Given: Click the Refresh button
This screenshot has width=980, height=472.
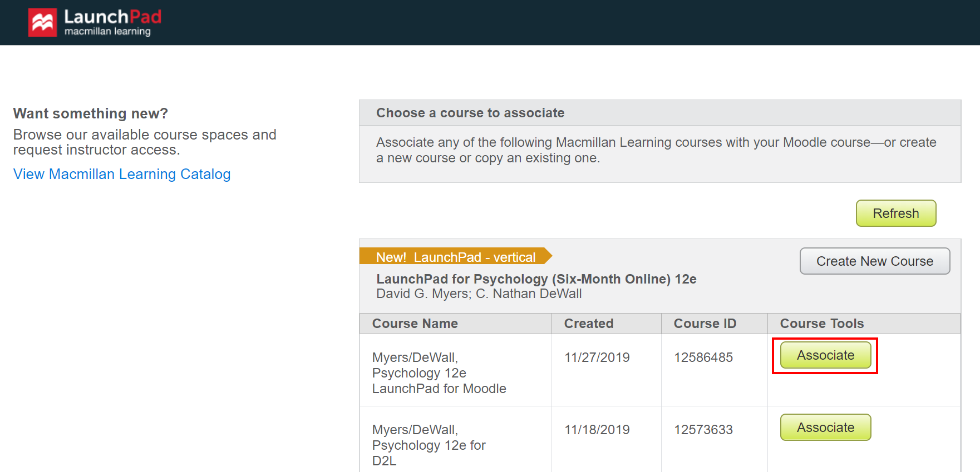Looking at the screenshot, I should [x=896, y=213].
